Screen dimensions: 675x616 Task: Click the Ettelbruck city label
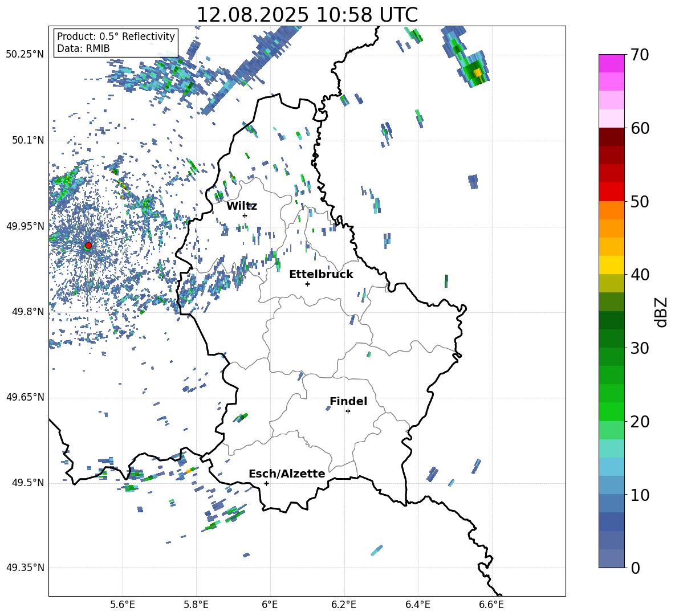click(x=321, y=275)
